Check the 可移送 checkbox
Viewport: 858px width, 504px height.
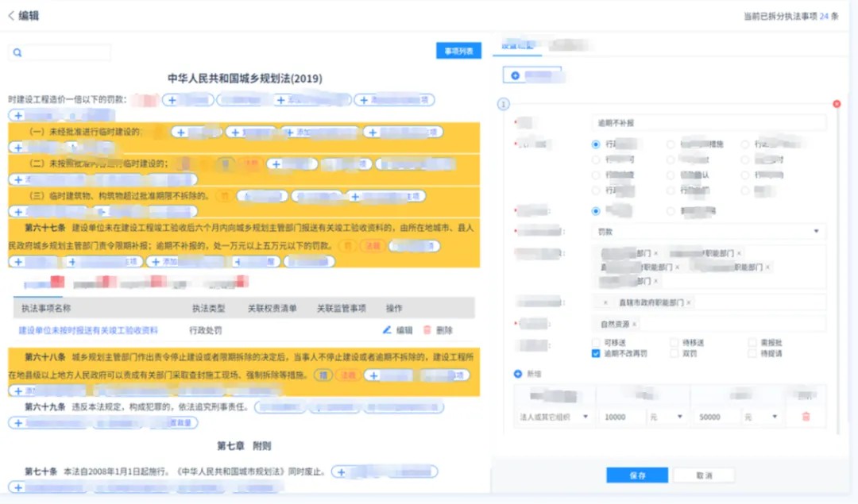tap(596, 342)
